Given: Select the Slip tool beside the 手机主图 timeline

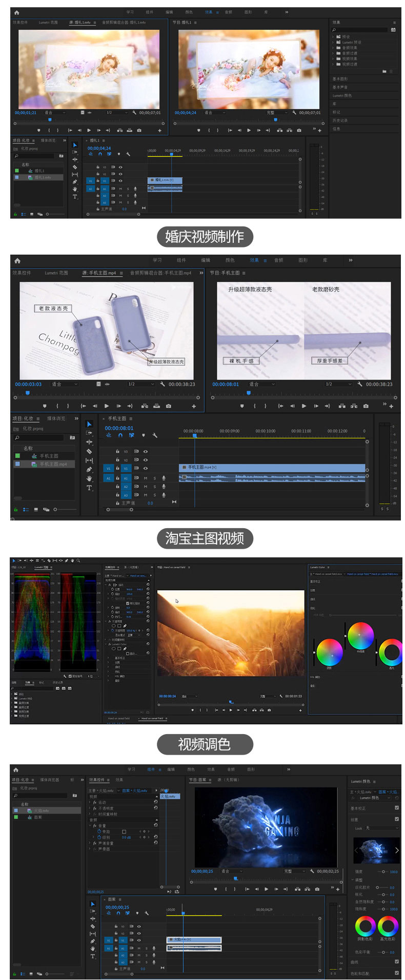Looking at the screenshot, I should tap(89, 461).
